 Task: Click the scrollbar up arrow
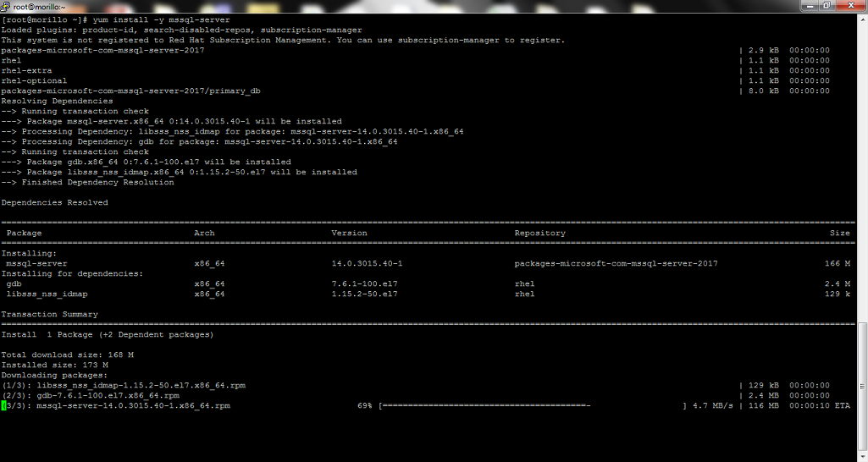(862, 19)
